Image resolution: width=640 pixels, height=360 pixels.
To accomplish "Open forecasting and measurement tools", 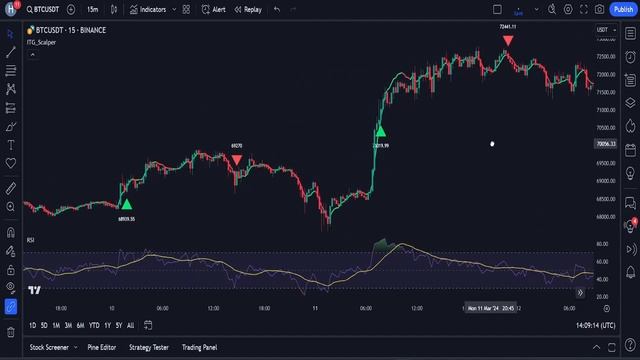I will 11,108.
